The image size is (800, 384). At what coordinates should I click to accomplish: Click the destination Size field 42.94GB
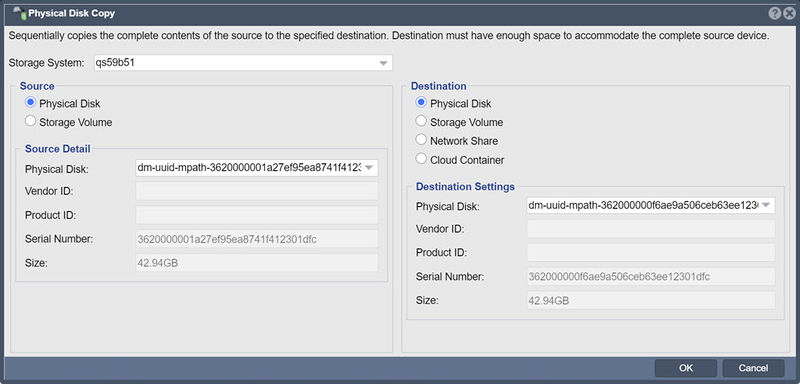(651, 300)
